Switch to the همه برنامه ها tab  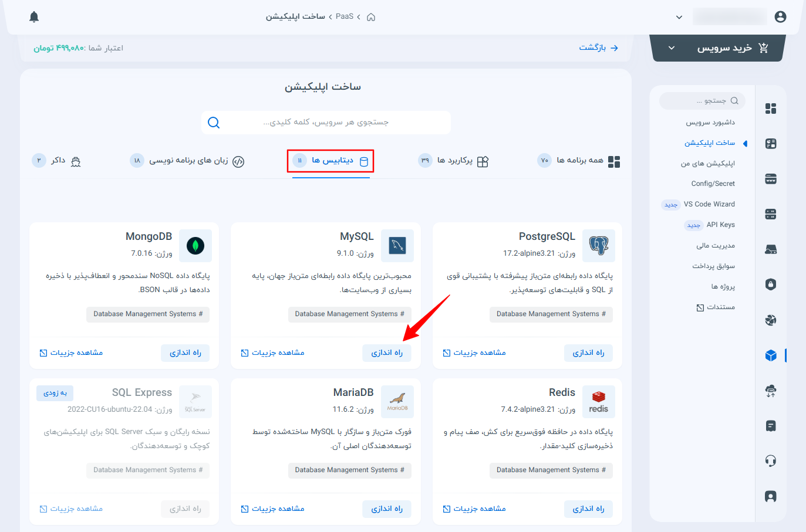(x=579, y=161)
